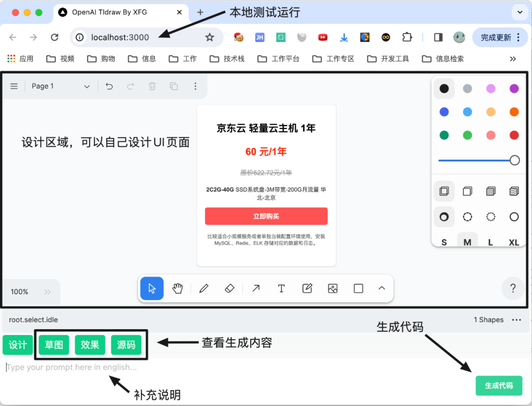This screenshot has height=406, width=532.
Task: Choose the dashed line style
Action: [x=467, y=217]
